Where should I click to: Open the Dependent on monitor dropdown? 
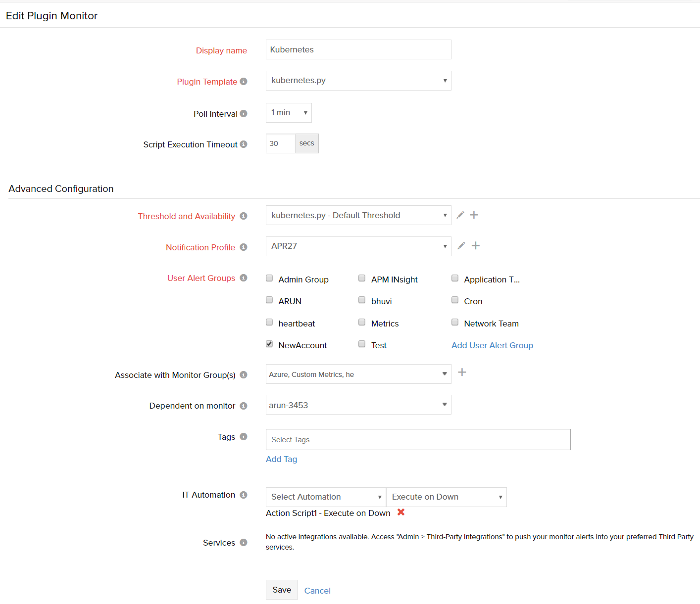pos(358,405)
